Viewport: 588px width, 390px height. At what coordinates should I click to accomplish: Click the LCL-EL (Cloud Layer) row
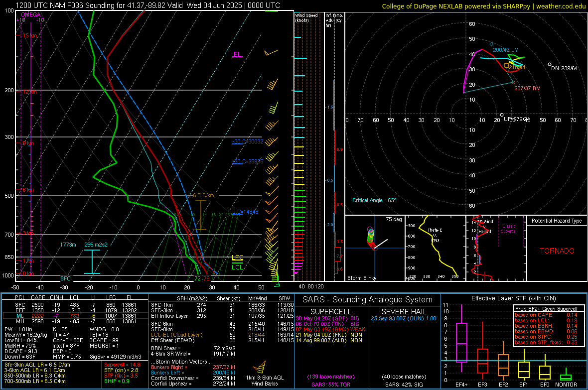[x=222, y=335]
